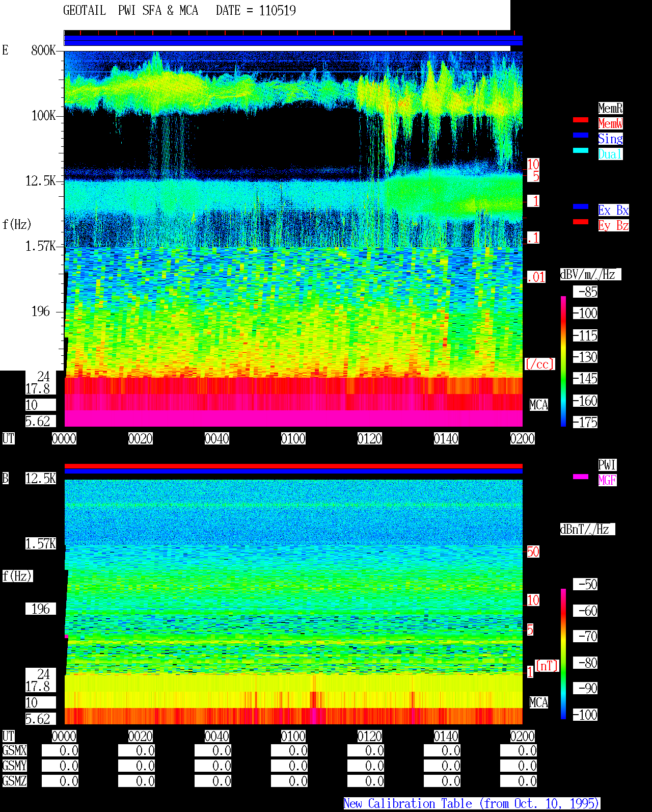Image resolution: width=652 pixels, height=812 pixels.
Task: Click the GSMZ row label
Action: click(14, 781)
